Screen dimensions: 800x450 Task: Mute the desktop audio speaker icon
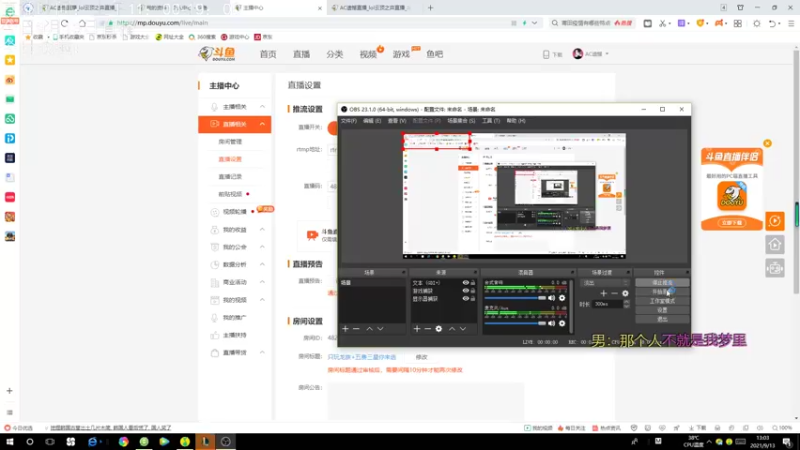click(x=552, y=298)
